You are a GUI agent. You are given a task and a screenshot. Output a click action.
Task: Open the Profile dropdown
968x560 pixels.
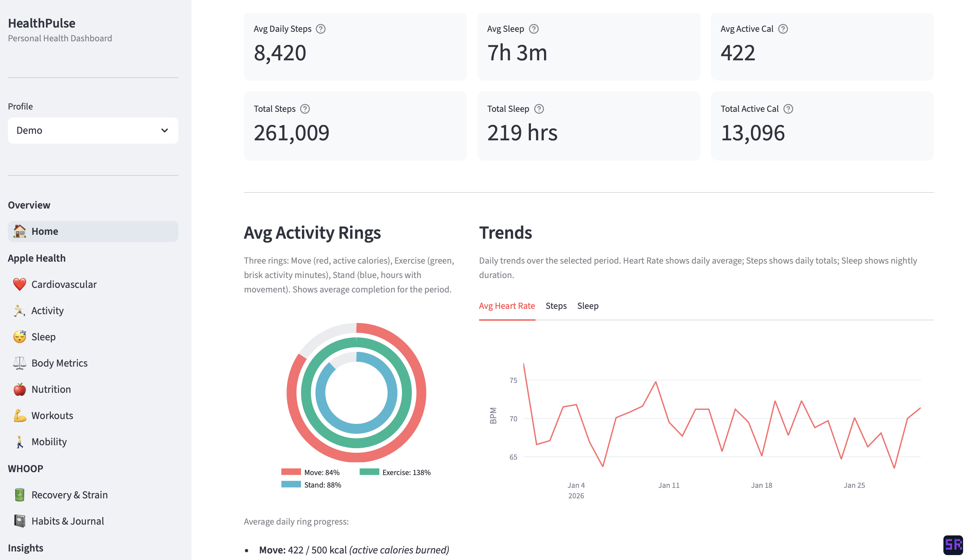tap(92, 130)
